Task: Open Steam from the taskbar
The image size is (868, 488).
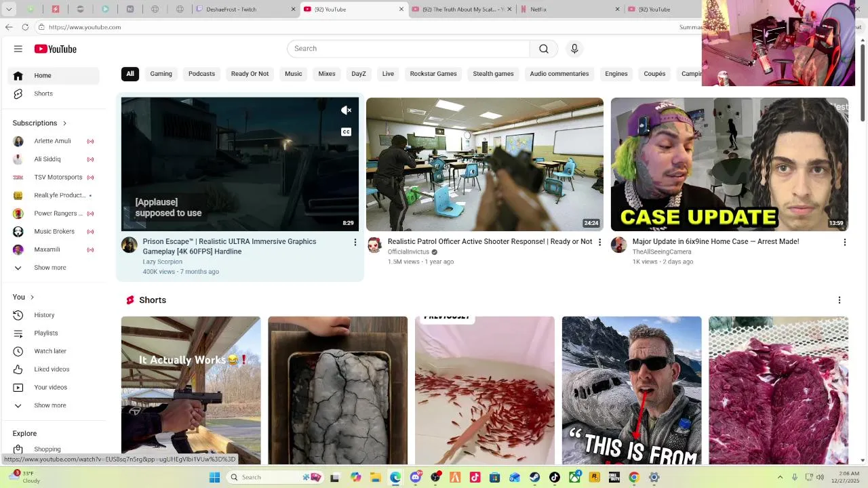Action: 535,477
